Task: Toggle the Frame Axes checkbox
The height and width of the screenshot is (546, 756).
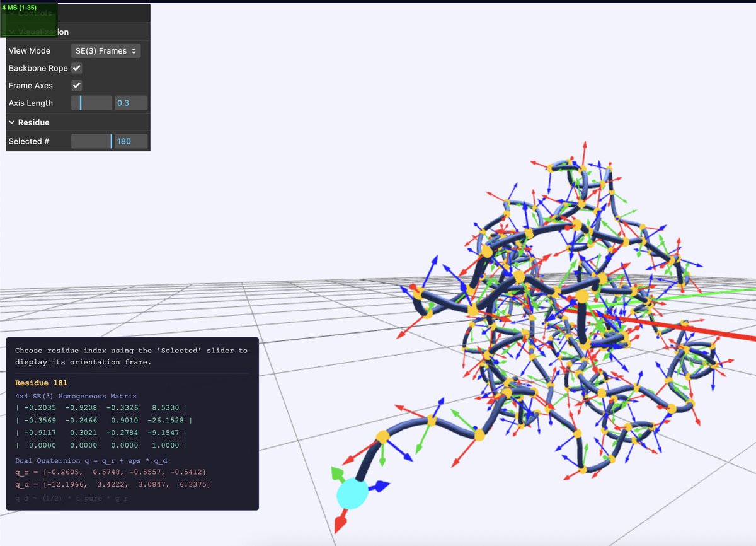Action: pos(77,85)
